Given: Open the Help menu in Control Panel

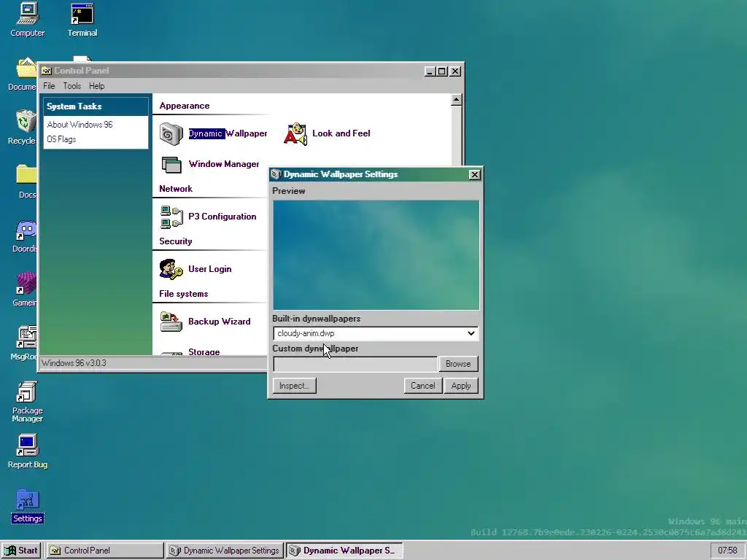Looking at the screenshot, I should [97, 86].
